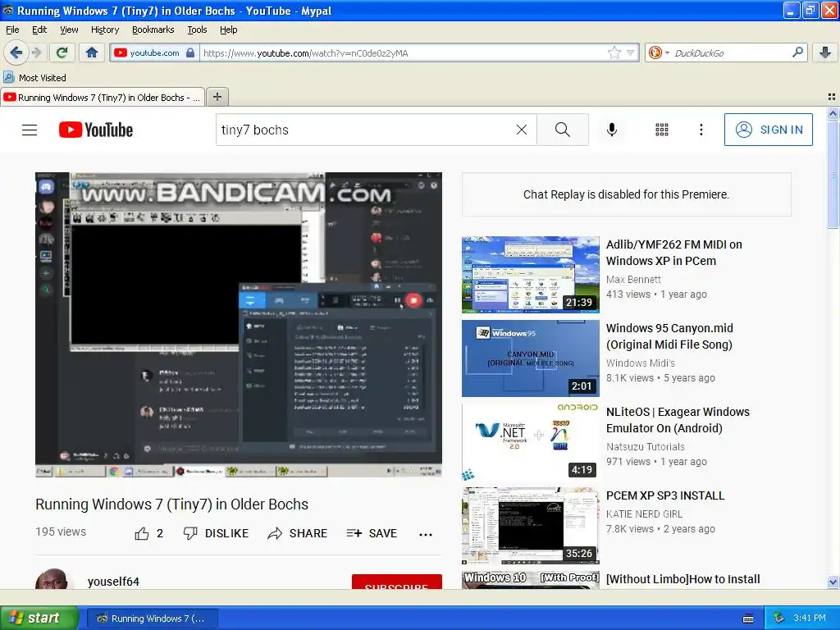Select the Running Windows 7 (Tiny7) browser tab
The width and height of the screenshot is (840, 630).
tap(103, 98)
